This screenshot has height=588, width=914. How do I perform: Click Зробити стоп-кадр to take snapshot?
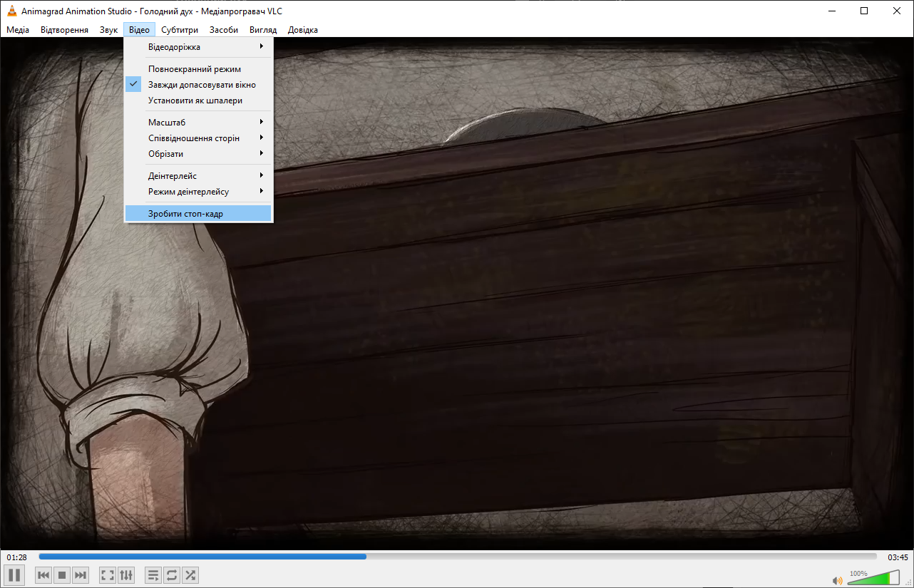(x=198, y=214)
